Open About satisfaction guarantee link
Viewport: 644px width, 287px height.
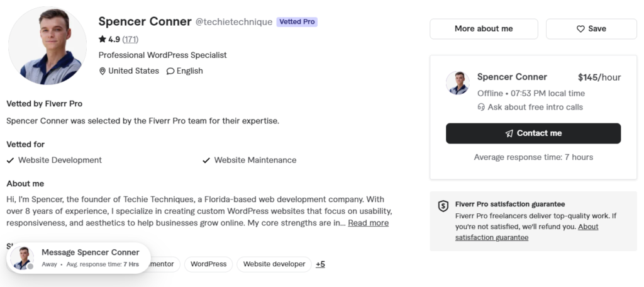click(526, 232)
